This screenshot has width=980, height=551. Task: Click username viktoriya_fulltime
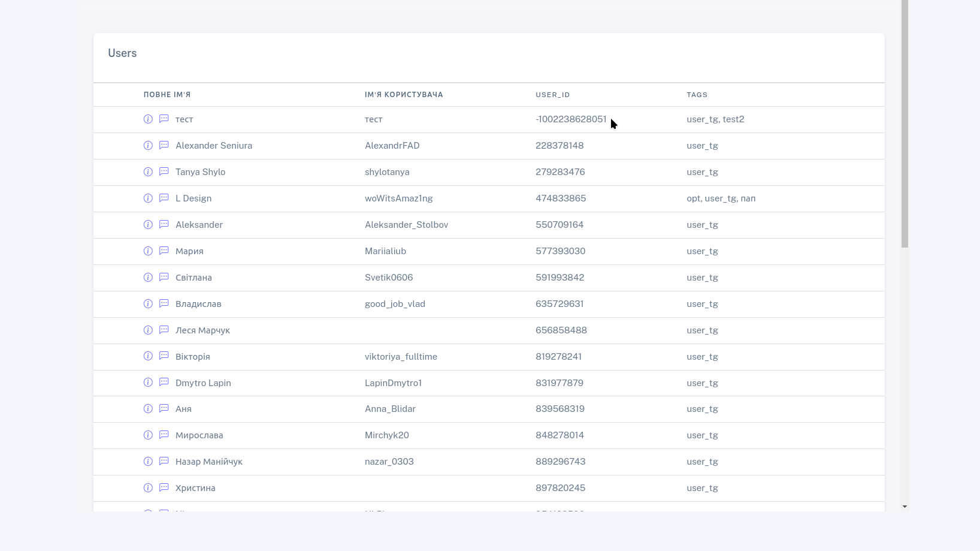pos(401,357)
